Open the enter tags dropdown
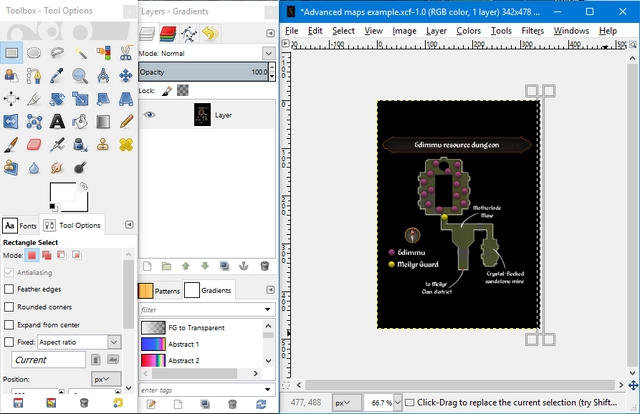The image size is (640, 414). click(268, 390)
